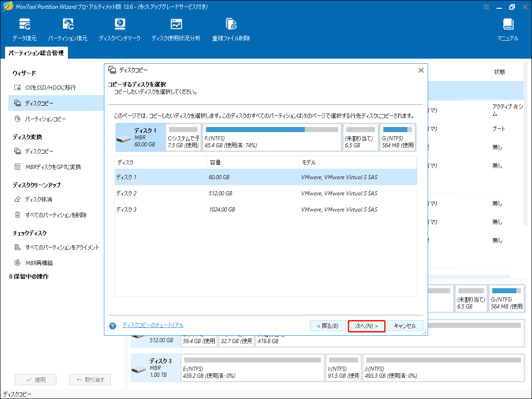Click the ディスク column header
Viewport: 532px width, 399px height.
[161, 163]
